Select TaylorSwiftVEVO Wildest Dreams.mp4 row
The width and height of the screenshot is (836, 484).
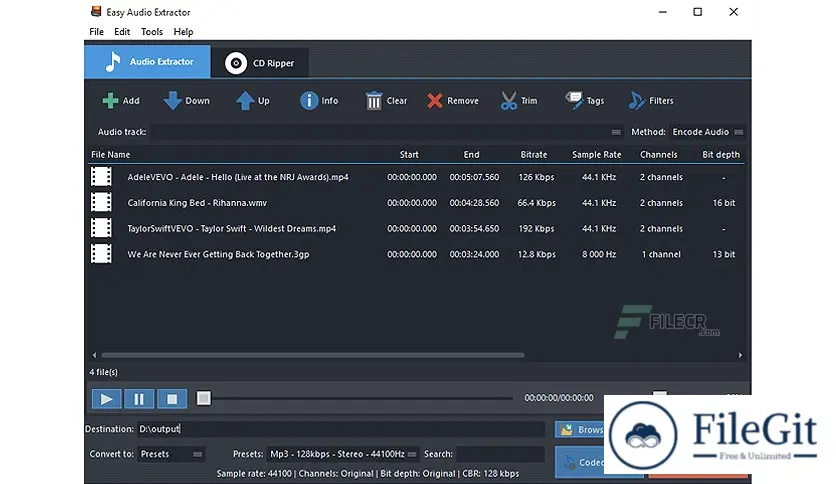(417, 228)
